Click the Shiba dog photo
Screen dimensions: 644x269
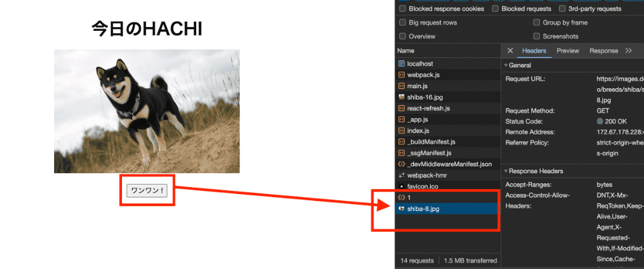[x=147, y=111]
